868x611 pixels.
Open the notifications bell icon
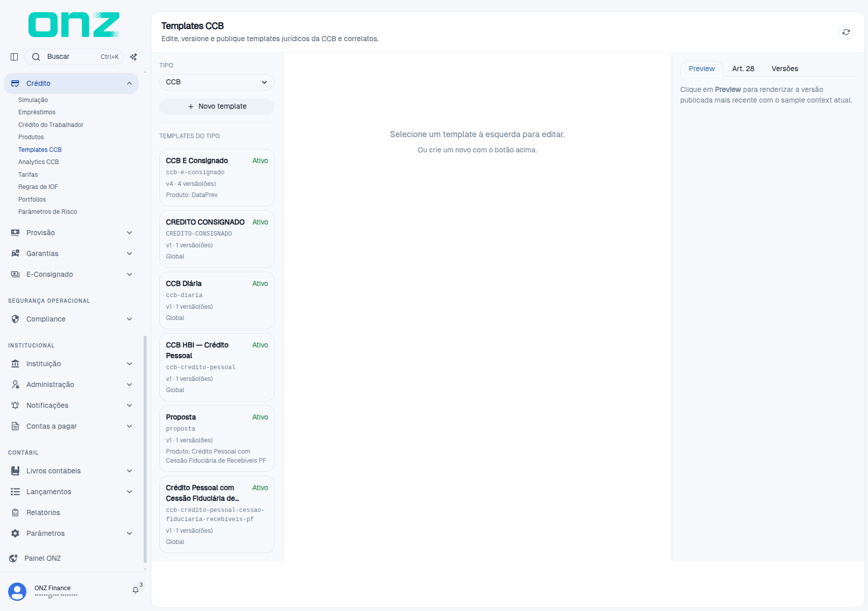coord(136,590)
